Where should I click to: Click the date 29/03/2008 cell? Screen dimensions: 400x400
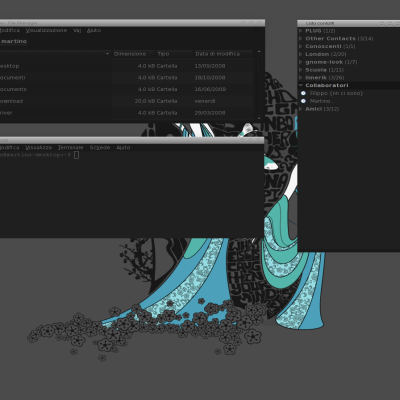pos(210,113)
